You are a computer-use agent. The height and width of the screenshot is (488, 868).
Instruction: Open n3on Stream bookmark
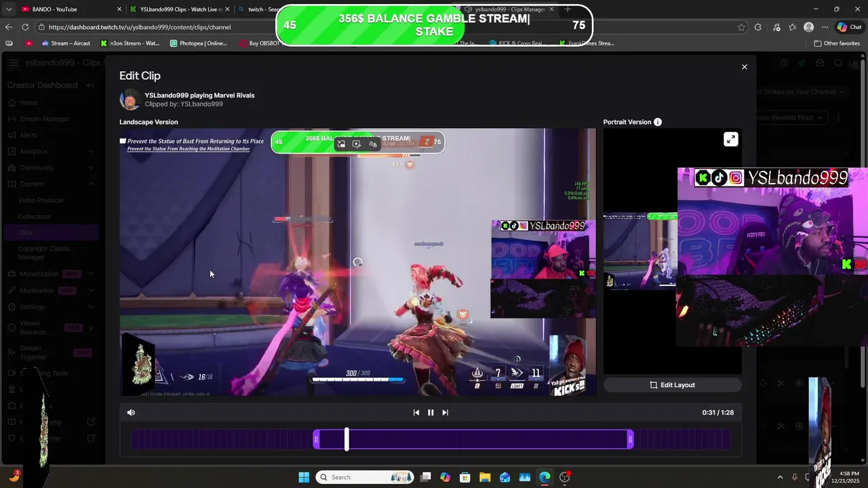(130, 43)
